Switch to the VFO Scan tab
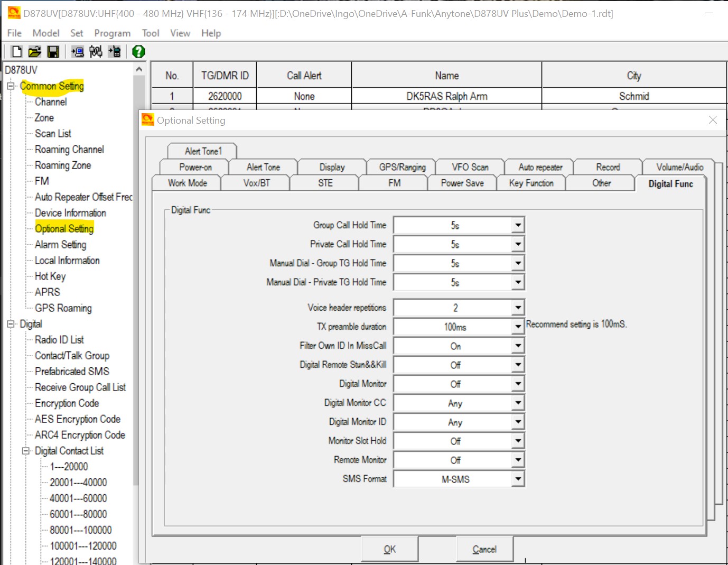This screenshot has width=728, height=565. click(470, 167)
